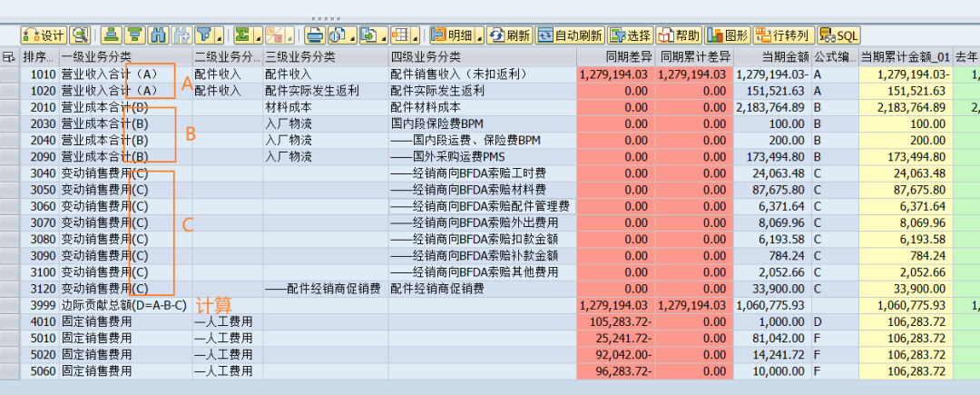
Task: Click the 当期金额 column header
Action: [772, 57]
